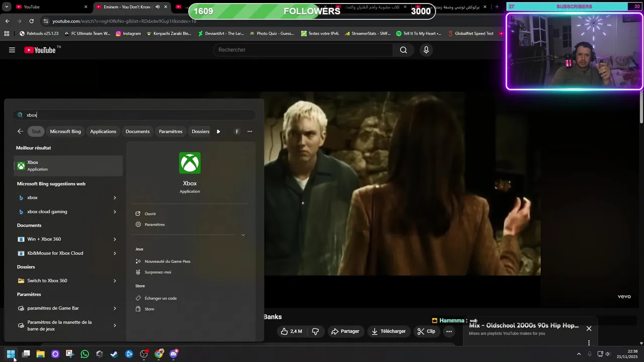Create a Clip of the video
Viewport: 644px width, 362px height.
coord(426,331)
